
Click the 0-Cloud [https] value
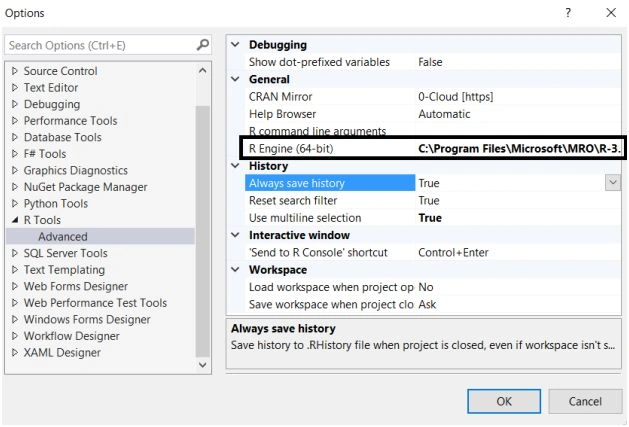tap(455, 97)
